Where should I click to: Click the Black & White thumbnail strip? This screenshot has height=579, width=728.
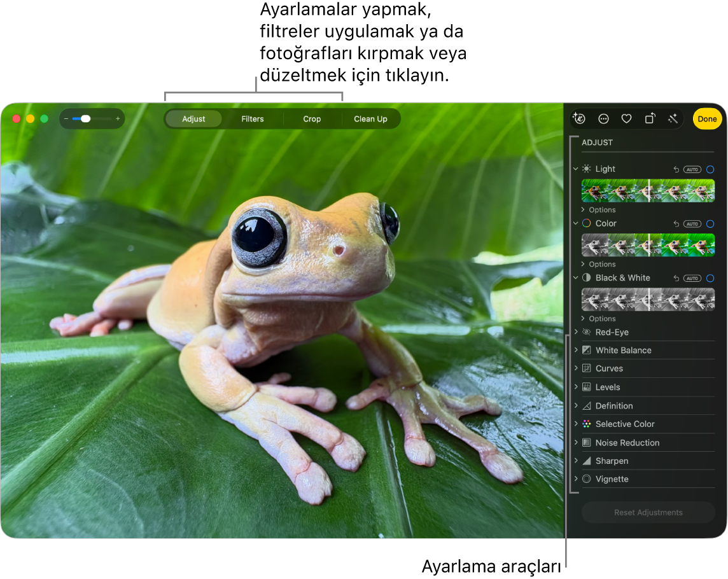pyautogui.click(x=648, y=300)
